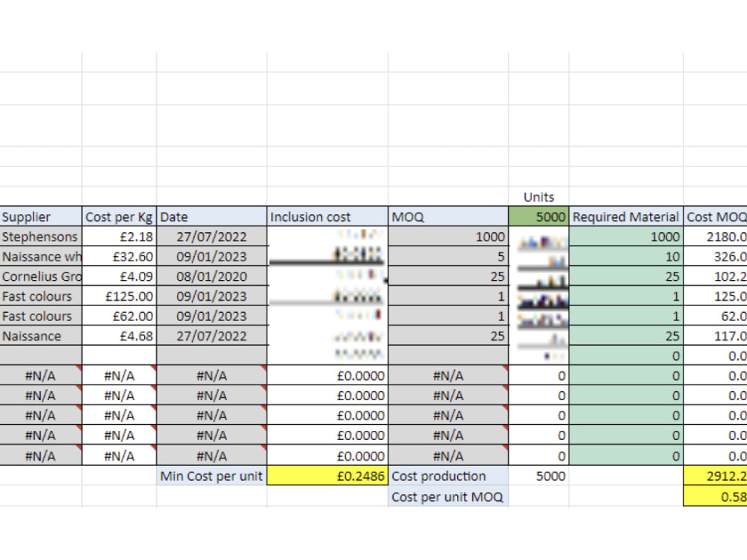The width and height of the screenshot is (747, 560).
Task: Click the Units label above the green cell
Action: coord(539,197)
